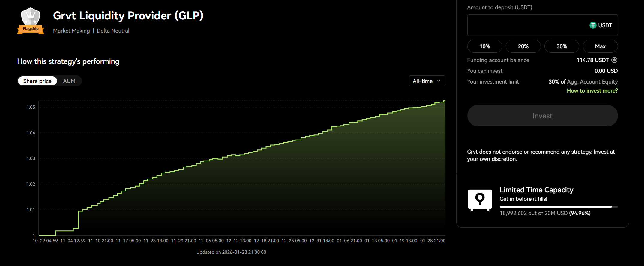Image resolution: width=644 pixels, height=266 pixels.
Task: Click the Your investment limit label
Action: pos(493,82)
